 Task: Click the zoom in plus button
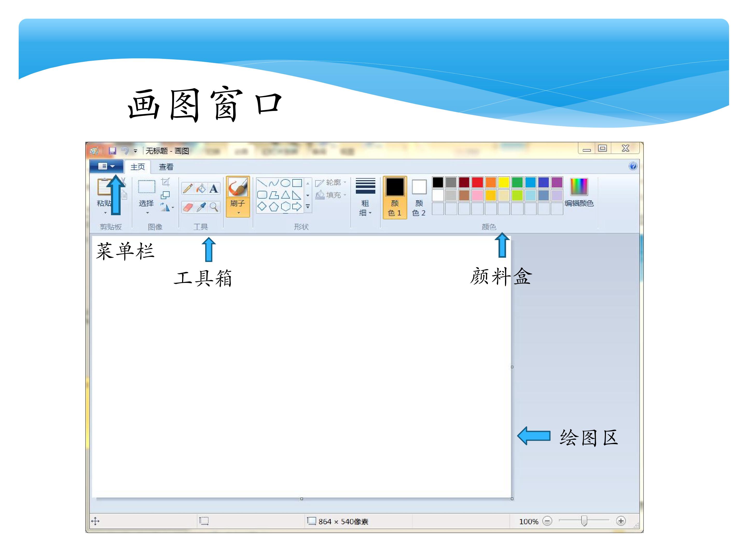(x=621, y=521)
